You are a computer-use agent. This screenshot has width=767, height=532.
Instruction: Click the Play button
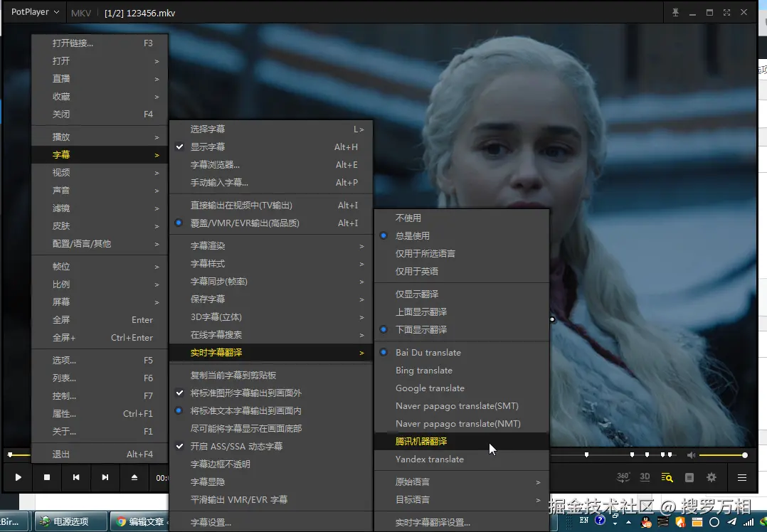[18, 477]
